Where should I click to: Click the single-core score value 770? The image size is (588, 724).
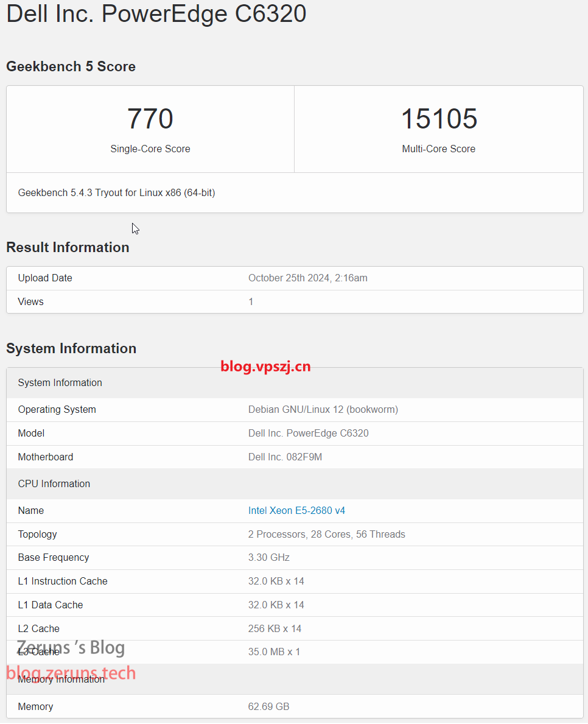pos(150,119)
